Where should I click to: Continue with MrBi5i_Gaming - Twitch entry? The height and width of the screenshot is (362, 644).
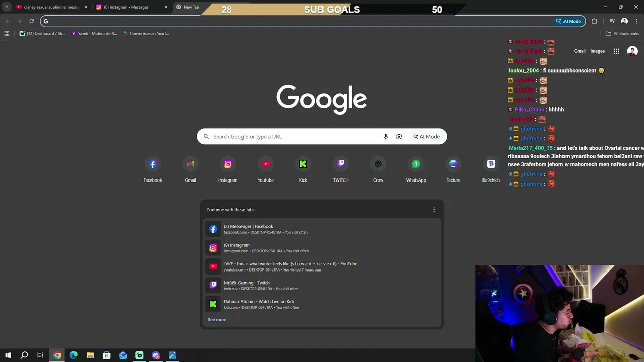[322, 285]
